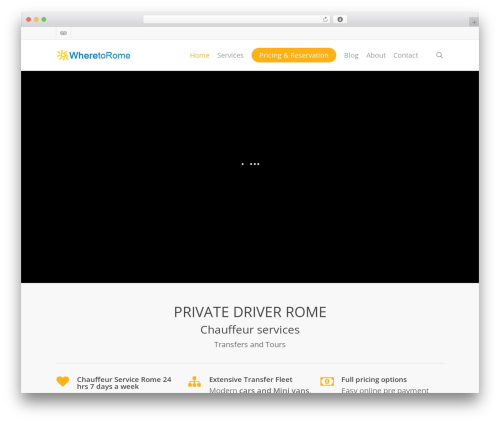Open the Blog page

coord(351,55)
